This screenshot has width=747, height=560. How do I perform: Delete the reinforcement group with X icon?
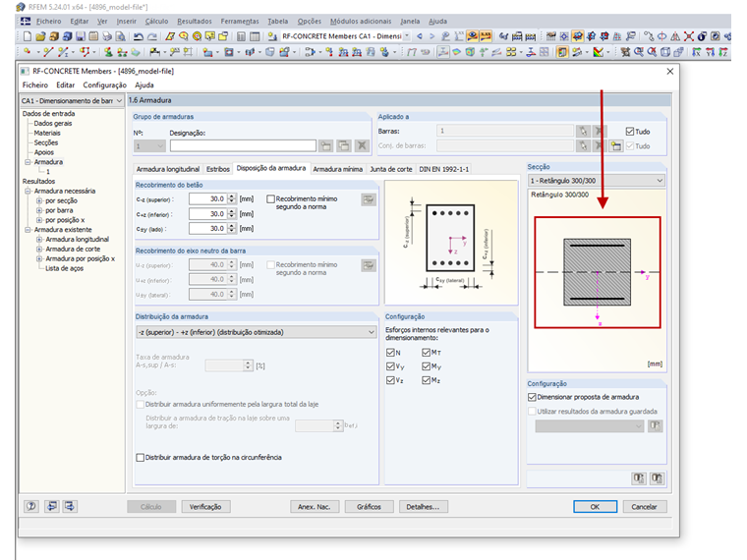pos(362,145)
